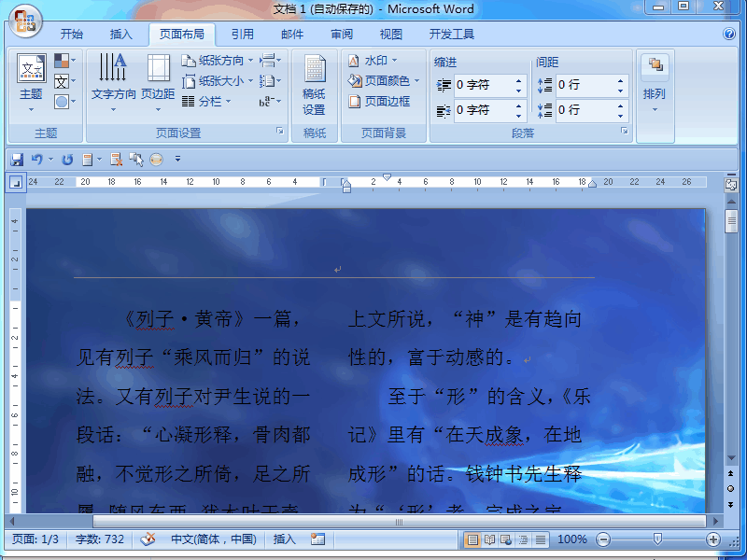This screenshot has width=747, height=560.
Task: Select Web Layout view button
Action: click(x=506, y=539)
